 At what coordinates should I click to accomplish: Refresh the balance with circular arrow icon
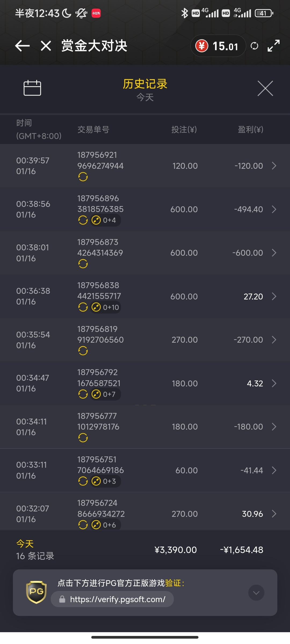click(254, 46)
